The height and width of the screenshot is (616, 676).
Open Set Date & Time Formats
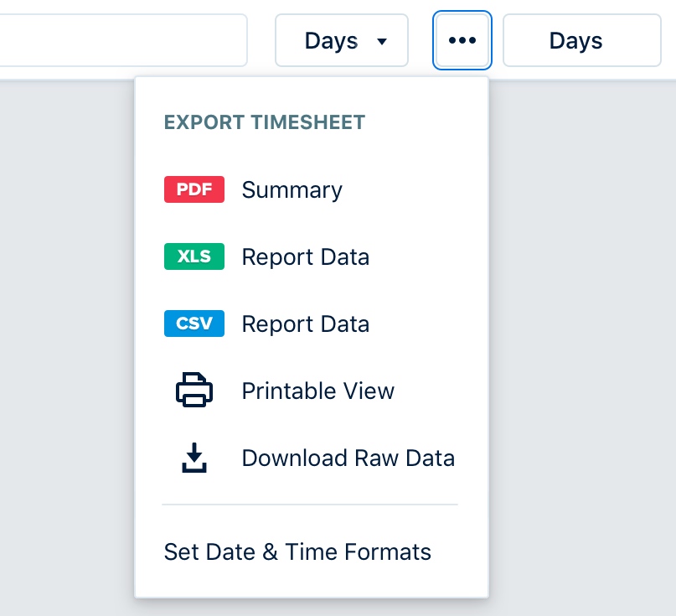coord(297,551)
